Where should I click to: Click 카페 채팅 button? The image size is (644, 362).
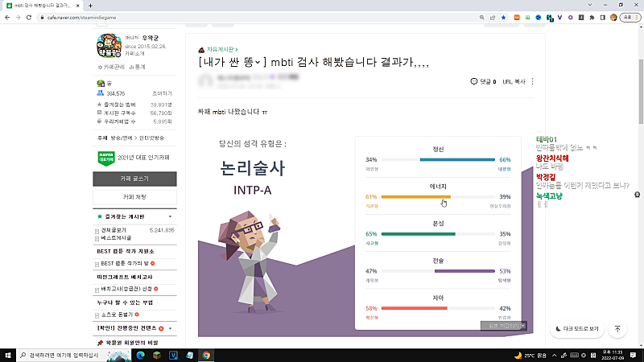click(x=134, y=197)
